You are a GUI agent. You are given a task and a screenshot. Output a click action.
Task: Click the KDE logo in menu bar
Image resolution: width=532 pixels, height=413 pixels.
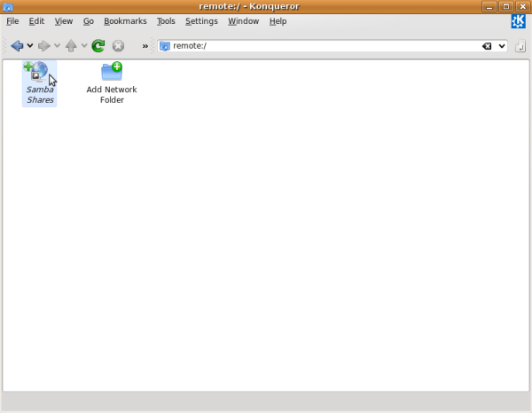[518, 21]
